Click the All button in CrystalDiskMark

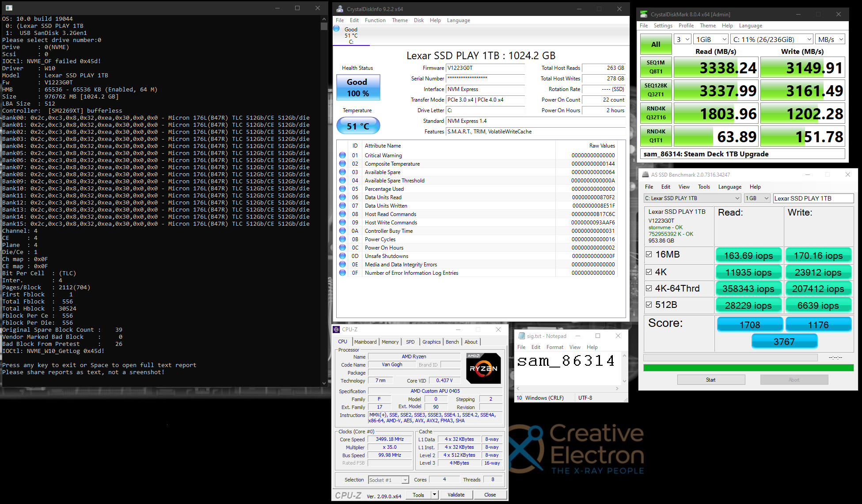tap(656, 44)
